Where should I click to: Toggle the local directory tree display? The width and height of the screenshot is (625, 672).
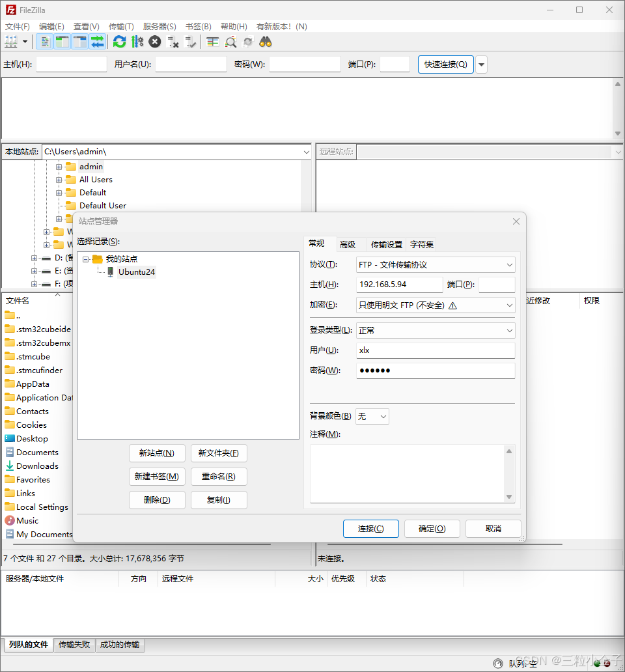pyautogui.click(x=62, y=42)
